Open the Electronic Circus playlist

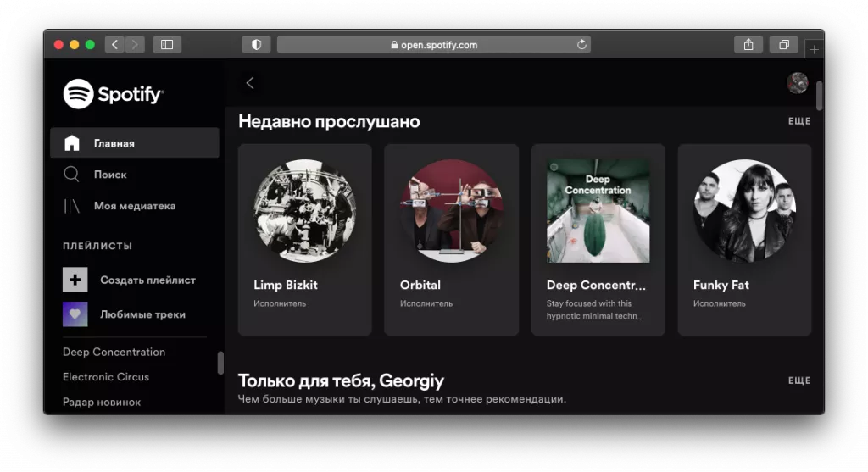pos(106,377)
